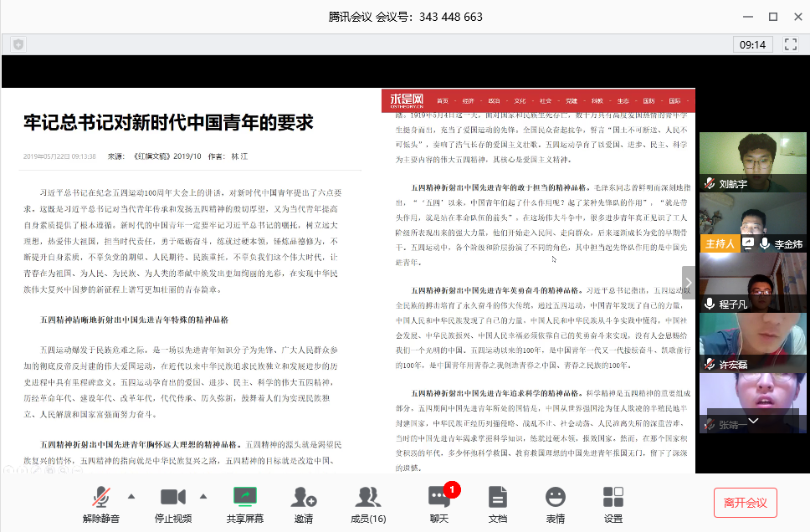Click the 离开会议 leave meeting button
810x532 pixels.
745,503
